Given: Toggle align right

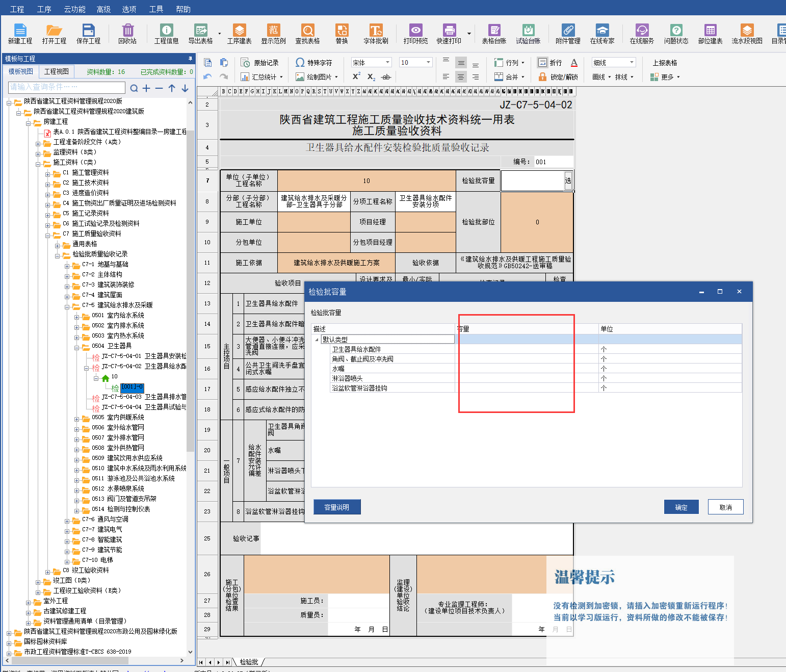Looking at the screenshot, I should (476, 76).
